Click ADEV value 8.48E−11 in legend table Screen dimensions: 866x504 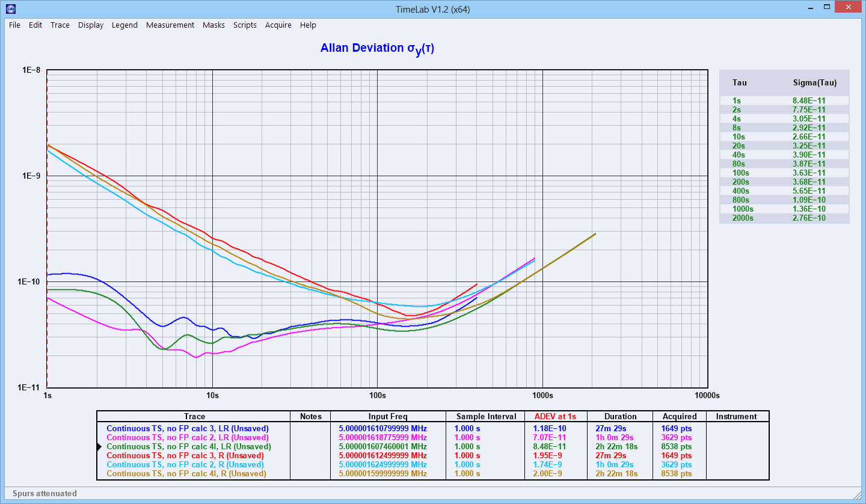(551, 447)
